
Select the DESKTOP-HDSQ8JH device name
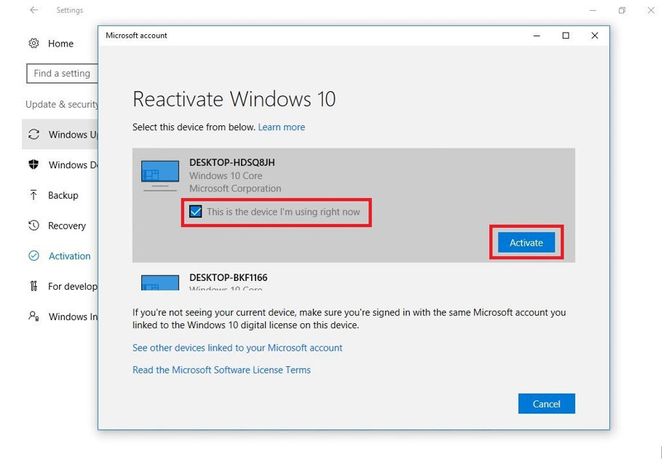tap(232, 162)
